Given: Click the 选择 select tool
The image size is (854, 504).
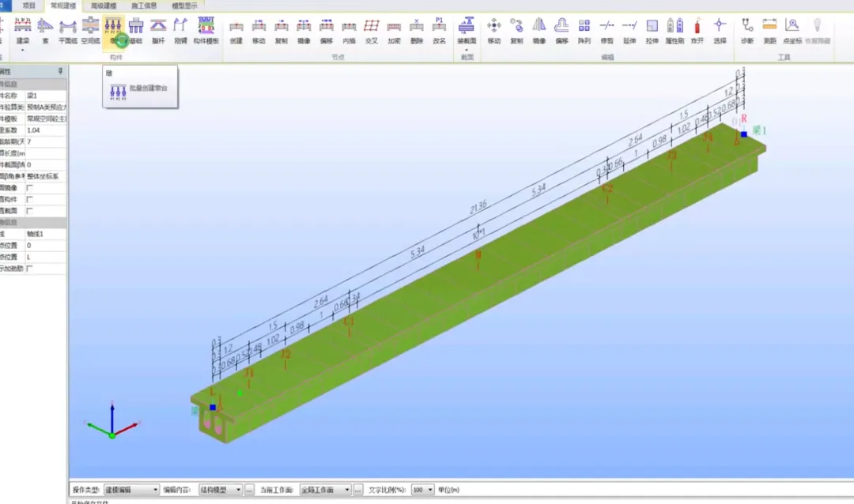Looking at the screenshot, I should pyautogui.click(x=720, y=31).
